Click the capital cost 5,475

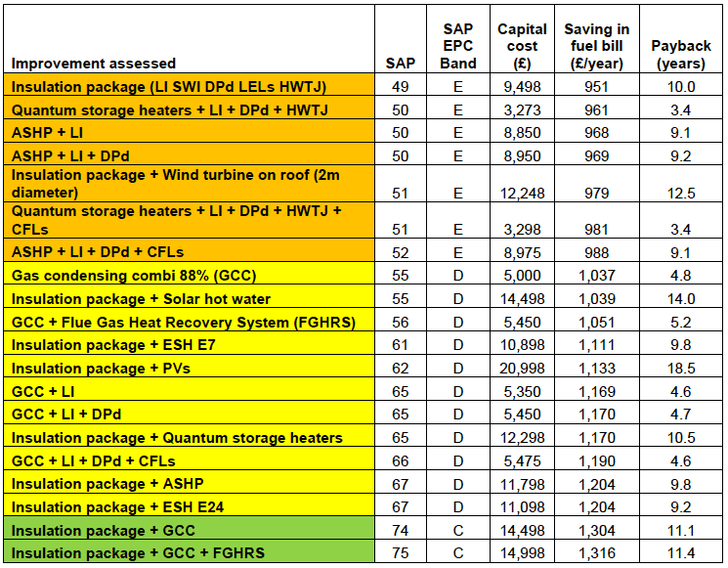click(523, 461)
